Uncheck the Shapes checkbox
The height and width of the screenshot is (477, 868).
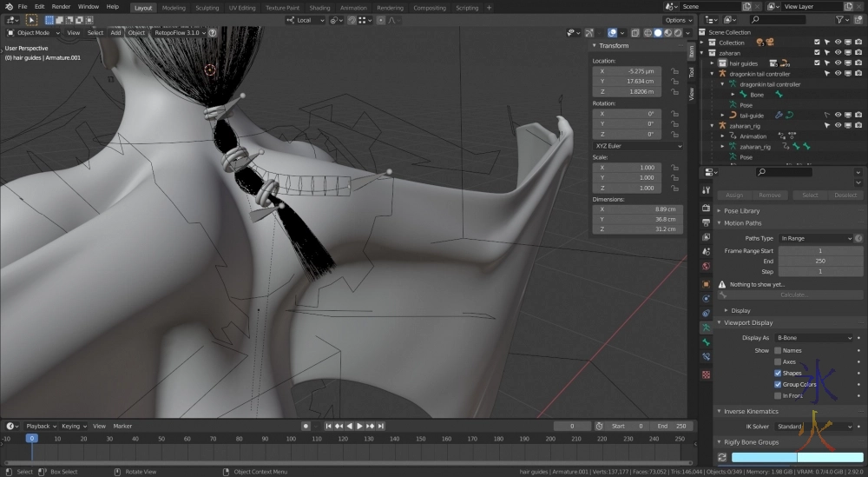pos(778,373)
